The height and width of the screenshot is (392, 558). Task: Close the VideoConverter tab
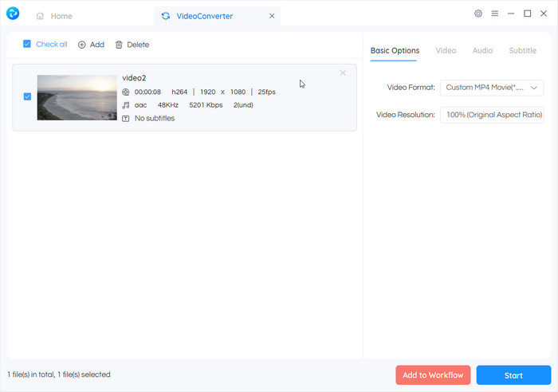pyautogui.click(x=272, y=16)
